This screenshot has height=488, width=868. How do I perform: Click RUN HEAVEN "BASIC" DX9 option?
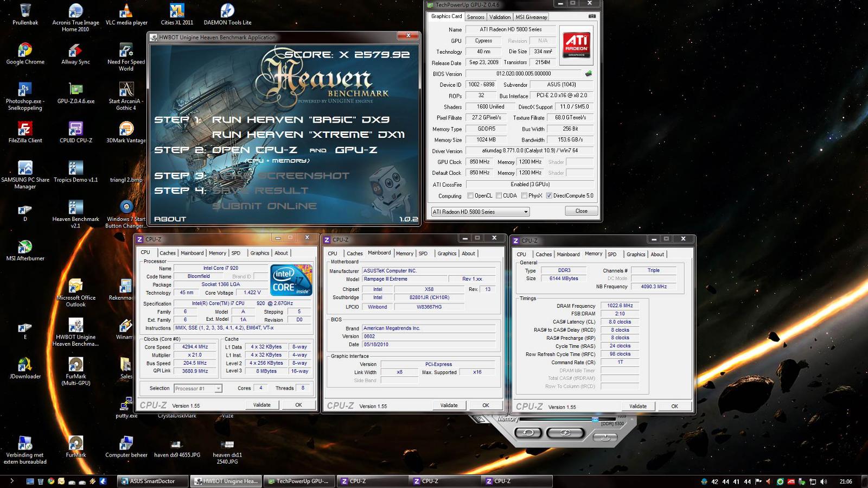[x=301, y=119]
